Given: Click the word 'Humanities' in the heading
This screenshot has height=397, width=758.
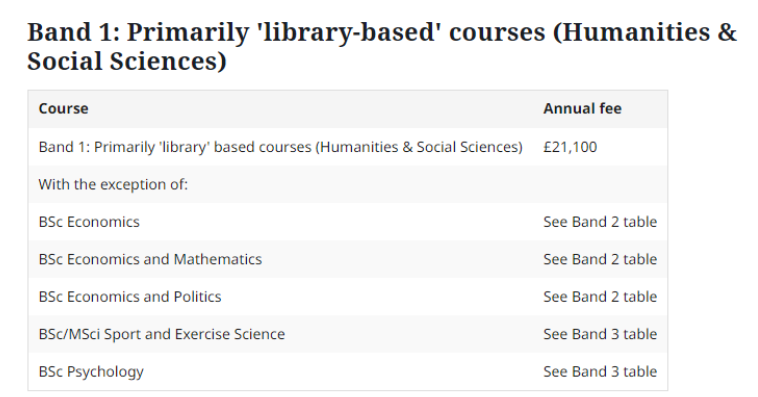Looking at the screenshot, I should click(x=631, y=32).
